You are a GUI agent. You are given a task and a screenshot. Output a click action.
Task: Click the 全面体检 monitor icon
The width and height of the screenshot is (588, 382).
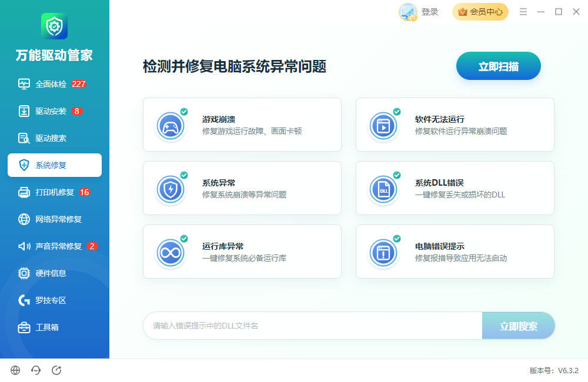pos(24,84)
